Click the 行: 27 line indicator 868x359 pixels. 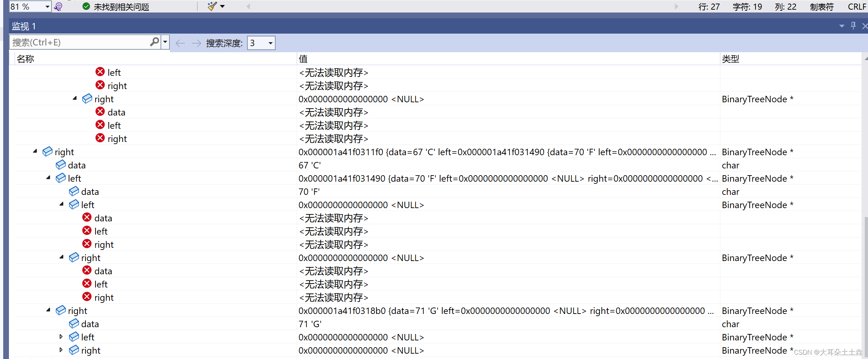coord(709,6)
